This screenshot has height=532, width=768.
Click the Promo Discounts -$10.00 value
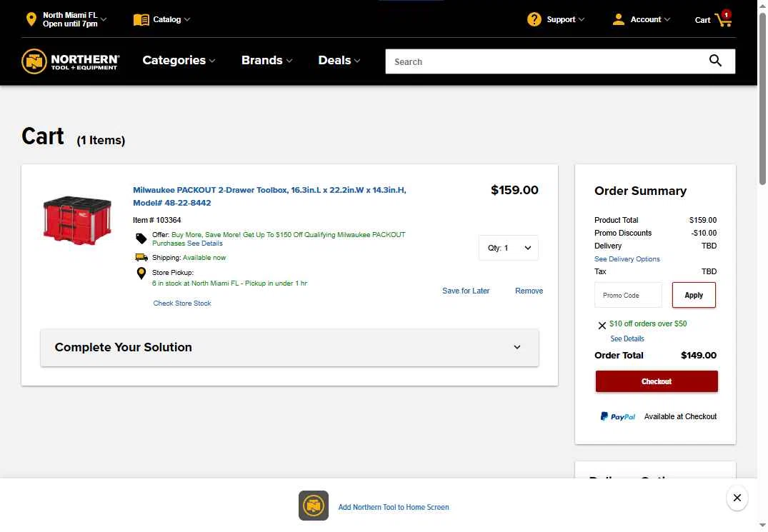point(704,233)
